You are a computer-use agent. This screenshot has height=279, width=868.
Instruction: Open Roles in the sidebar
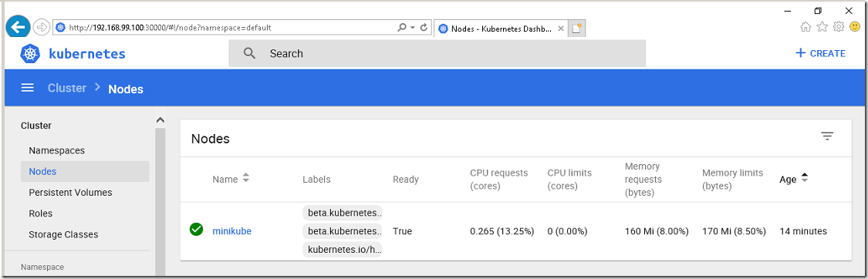point(40,213)
